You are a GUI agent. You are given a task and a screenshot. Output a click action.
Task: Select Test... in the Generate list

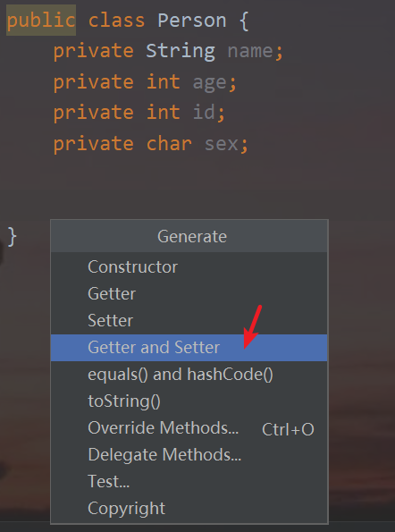coord(189,482)
